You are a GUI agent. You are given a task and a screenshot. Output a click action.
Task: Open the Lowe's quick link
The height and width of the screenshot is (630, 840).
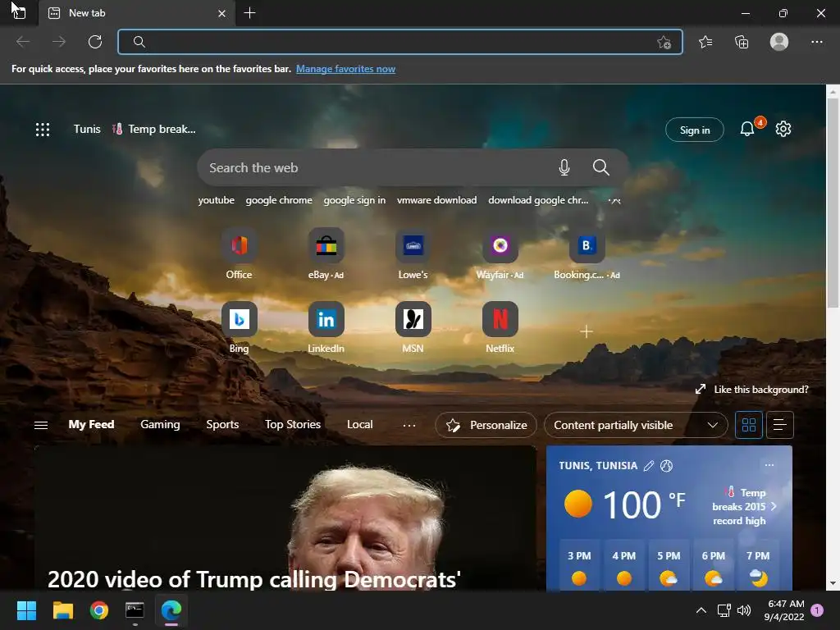(413, 254)
